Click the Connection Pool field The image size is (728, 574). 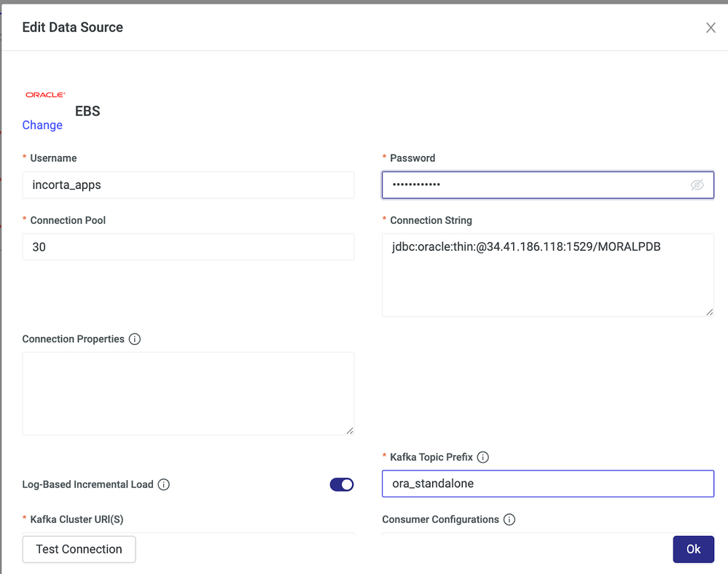coord(188,247)
